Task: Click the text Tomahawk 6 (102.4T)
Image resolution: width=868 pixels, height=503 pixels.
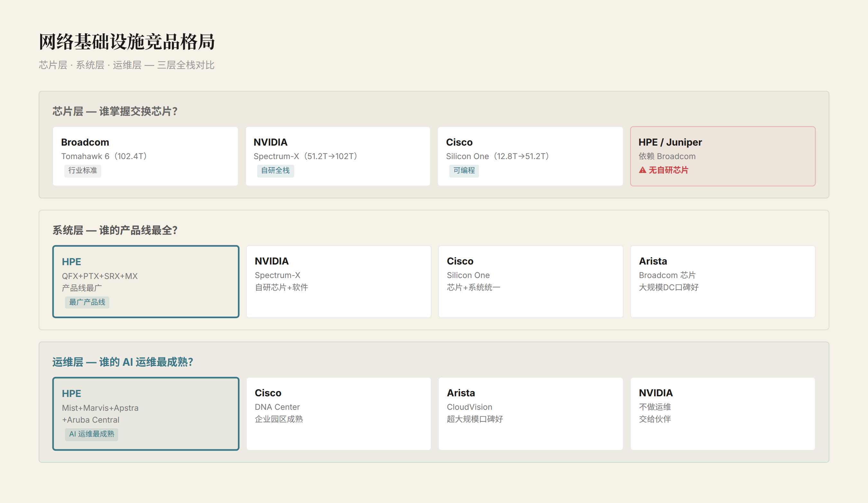Action: coord(104,156)
